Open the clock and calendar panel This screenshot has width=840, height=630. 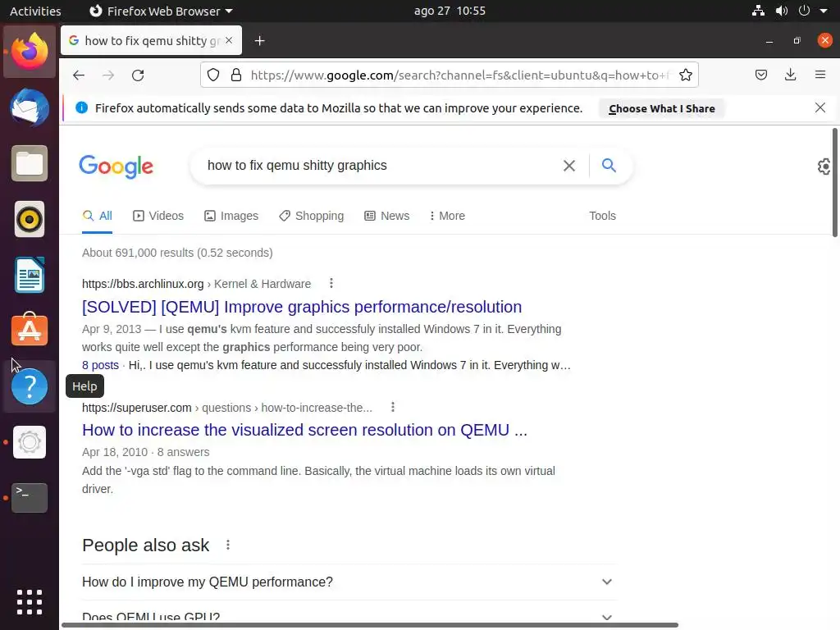point(450,11)
